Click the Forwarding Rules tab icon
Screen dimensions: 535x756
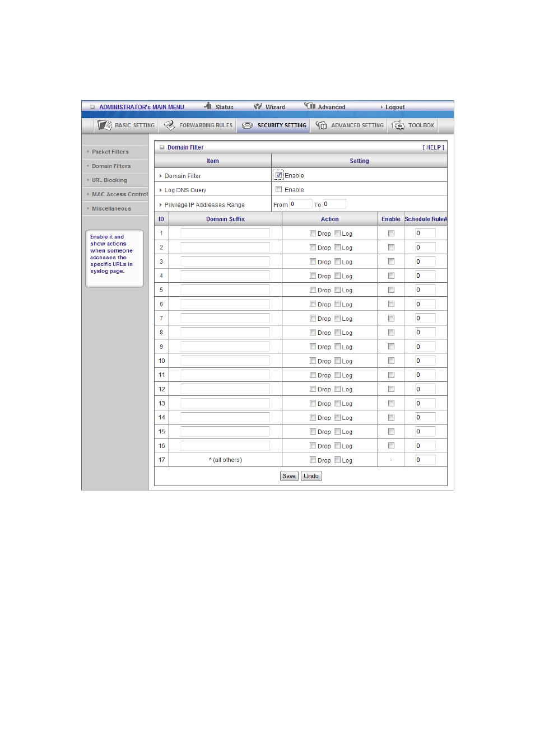point(169,125)
